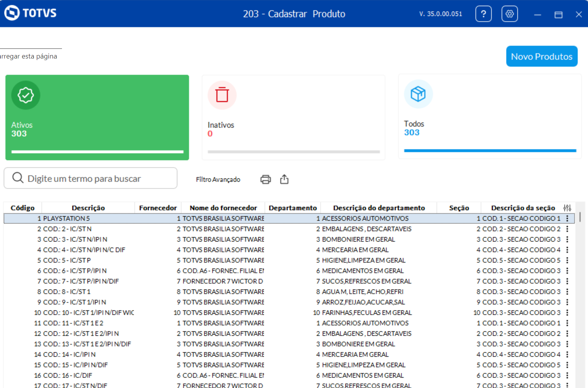The image size is (588, 388).
Task: Select 'COD. 1 - SECAO CODIGO 1' in row 11
Action: pyautogui.click(x=521, y=323)
